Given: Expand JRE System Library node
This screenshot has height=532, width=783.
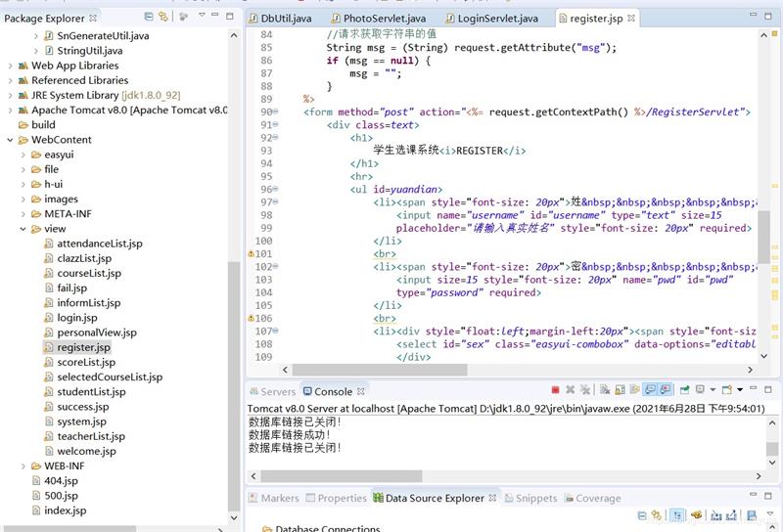Looking at the screenshot, I should (x=10, y=95).
